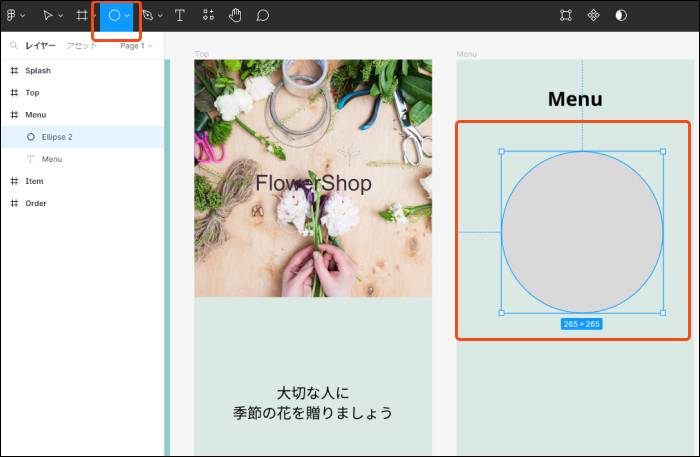
Task: Select the Ellipse 2 layer
Action: (57, 137)
